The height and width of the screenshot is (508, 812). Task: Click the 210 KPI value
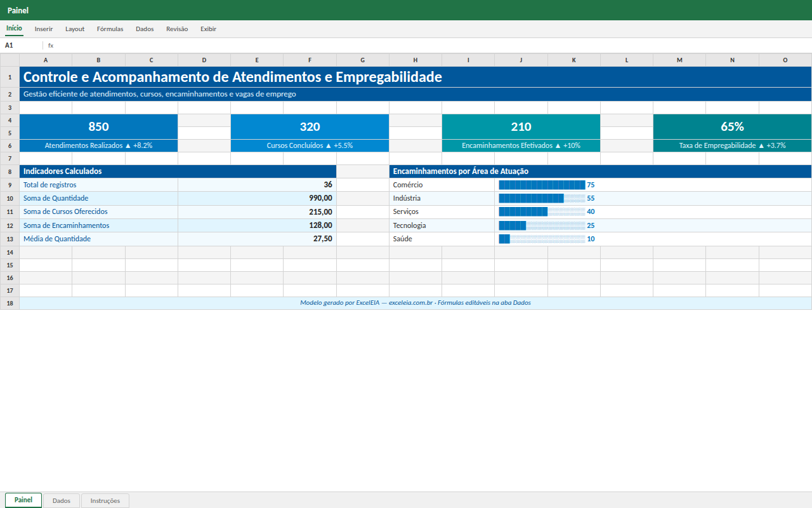[x=521, y=127]
